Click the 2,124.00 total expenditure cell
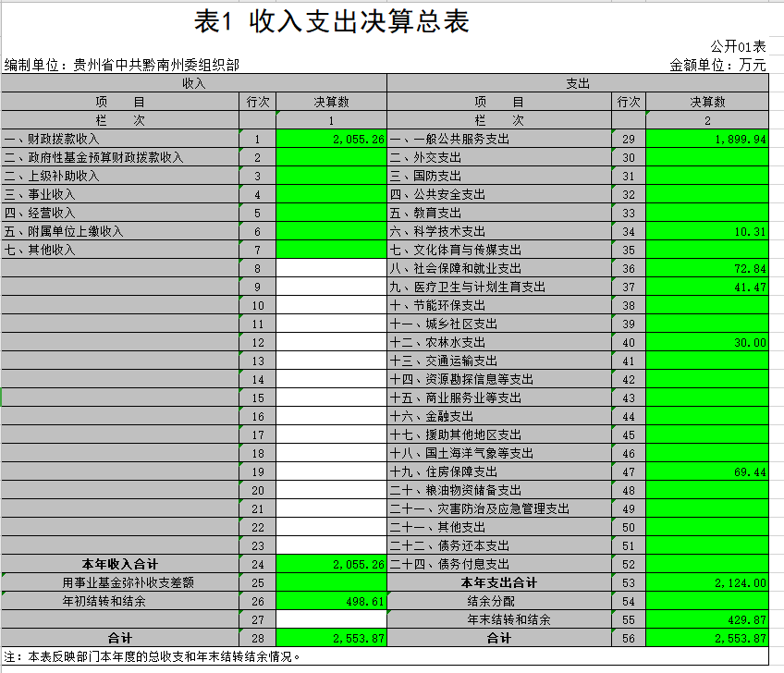Viewport: 784px width, 673px height. 707,582
